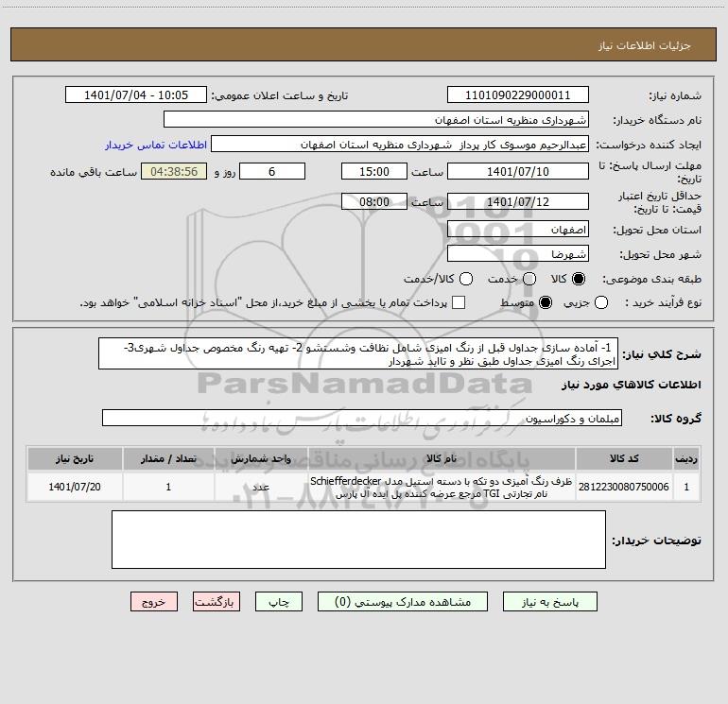Screen dimensions: 728x704
Task: Click تاریخ نیاز column header
Action: 75,458
